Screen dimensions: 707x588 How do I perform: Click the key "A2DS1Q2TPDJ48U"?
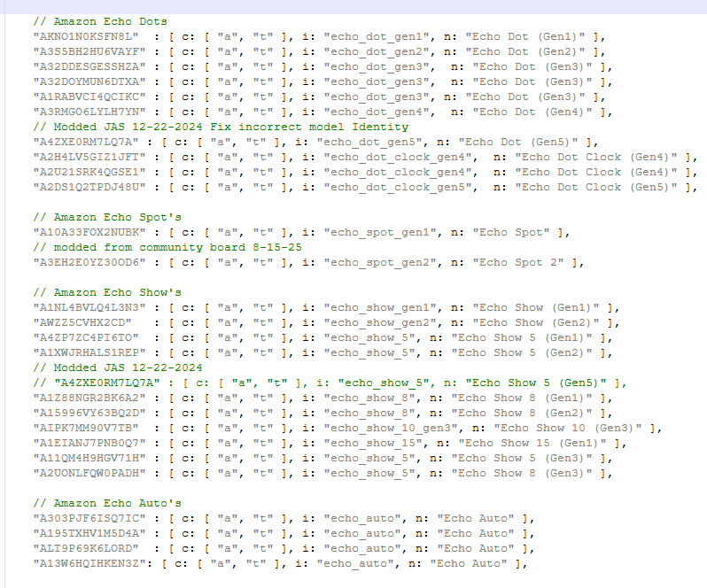pyautogui.click(x=89, y=187)
